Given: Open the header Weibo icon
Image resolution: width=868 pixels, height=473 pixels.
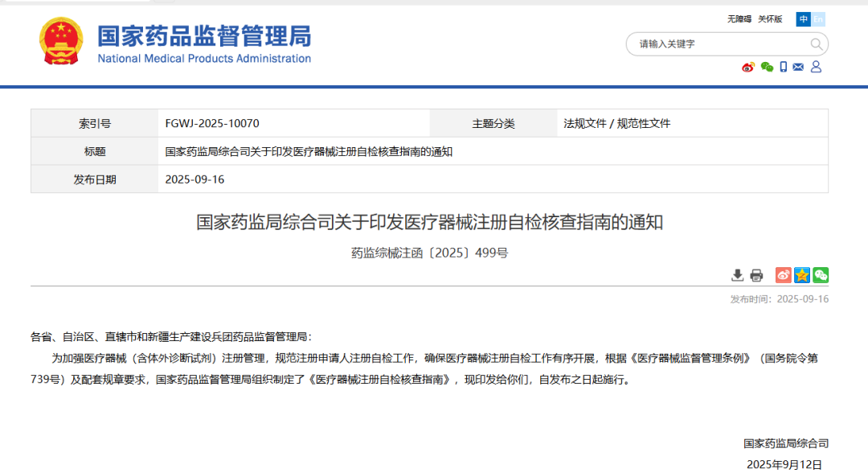Looking at the screenshot, I should [x=748, y=68].
